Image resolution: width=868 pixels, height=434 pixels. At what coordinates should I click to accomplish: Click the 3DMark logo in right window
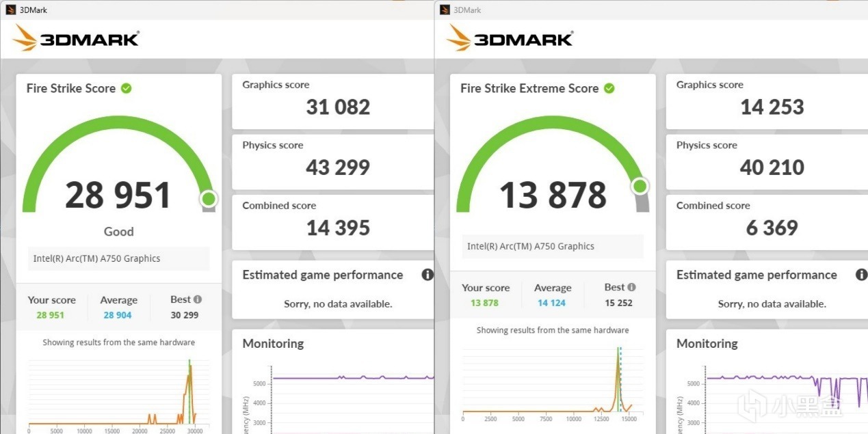tap(510, 38)
